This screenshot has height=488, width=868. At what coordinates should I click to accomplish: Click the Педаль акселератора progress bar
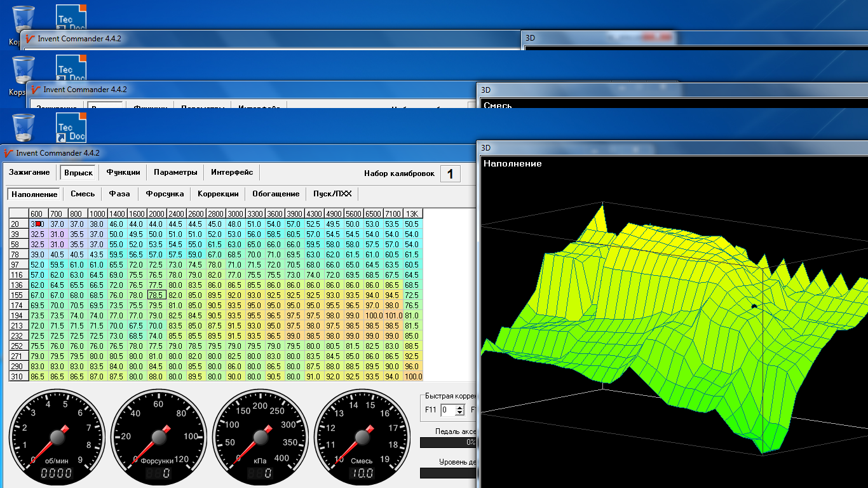coord(448,442)
